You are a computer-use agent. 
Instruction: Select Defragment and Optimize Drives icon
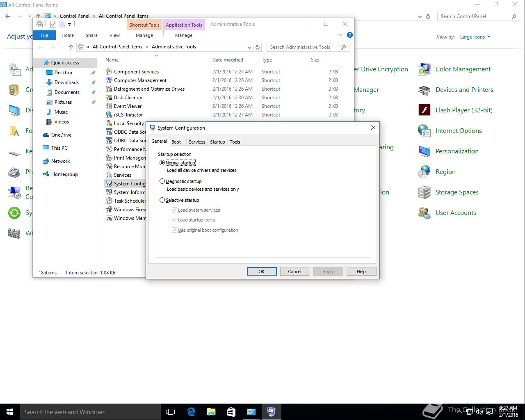(x=109, y=89)
